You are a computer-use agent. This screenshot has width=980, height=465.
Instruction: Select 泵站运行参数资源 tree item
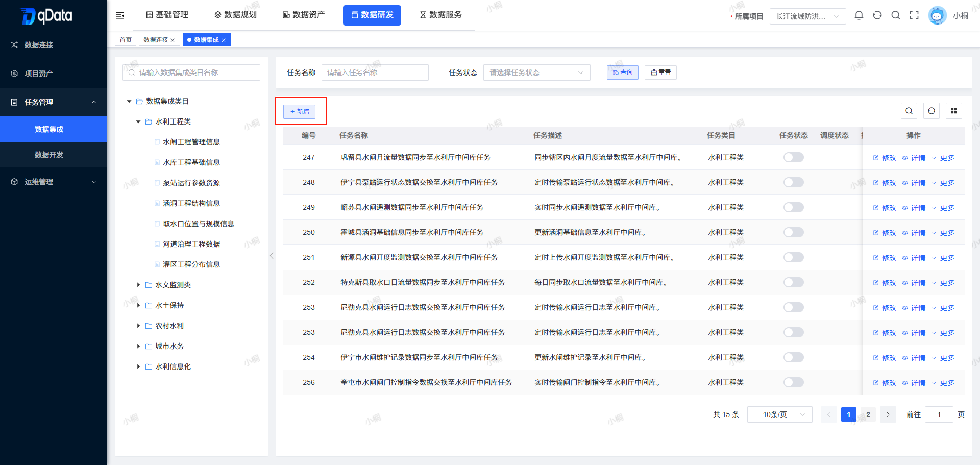pyautogui.click(x=191, y=183)
